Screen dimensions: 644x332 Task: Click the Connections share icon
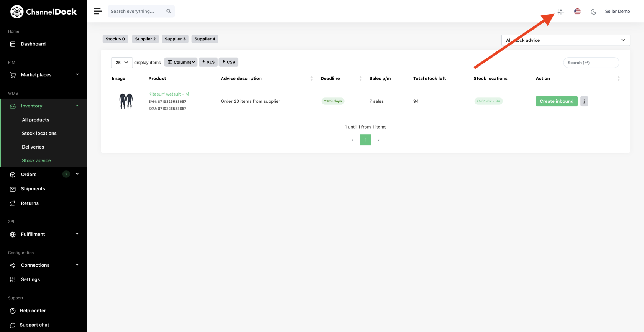point(13,265)
